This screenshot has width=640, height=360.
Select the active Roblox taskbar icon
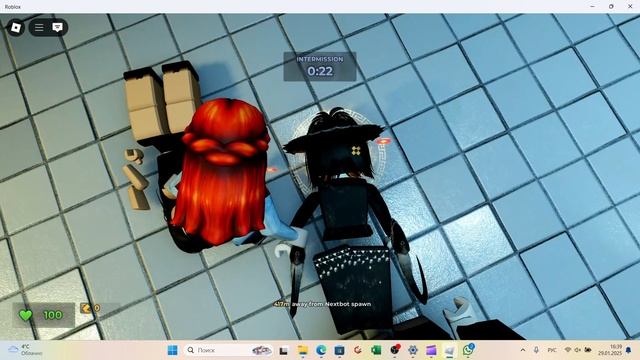pos(449,350)
